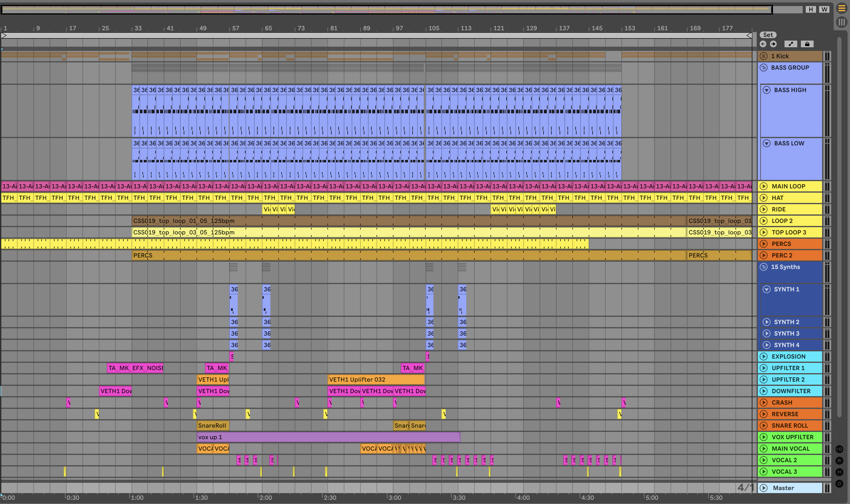This screenshot has width=850, height=504.
Task: Collapse the 1 Kick group track
Action: pos(764,56)
